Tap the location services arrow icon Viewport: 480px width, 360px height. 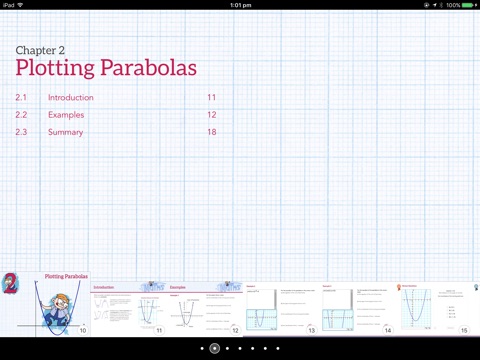435,5
